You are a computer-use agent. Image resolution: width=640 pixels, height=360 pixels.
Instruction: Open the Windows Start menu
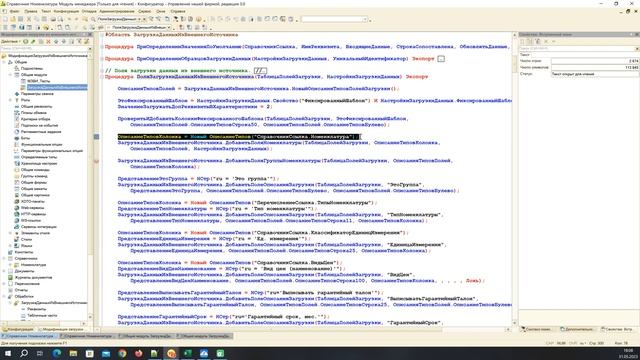[x=8, y=353]
